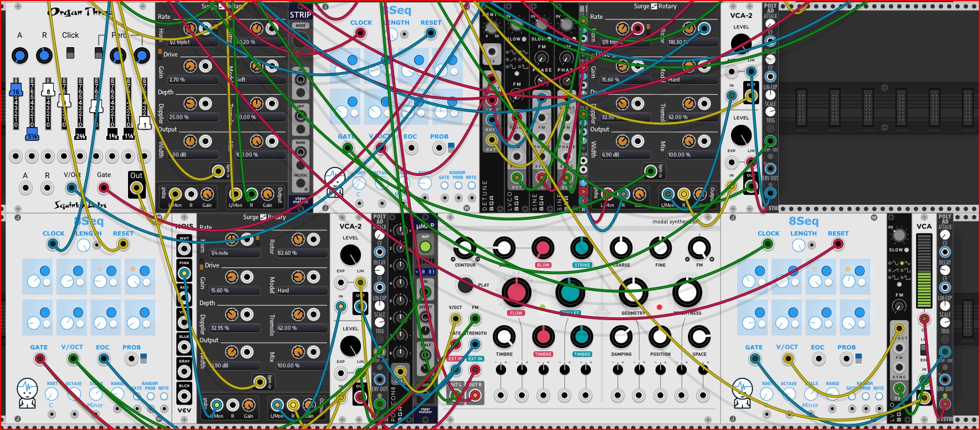Open the Surge Rotary '100.00 %' Mix field below '82.60 %'
Viewport: 980px width, 430px height.
[x=302, y=366]
